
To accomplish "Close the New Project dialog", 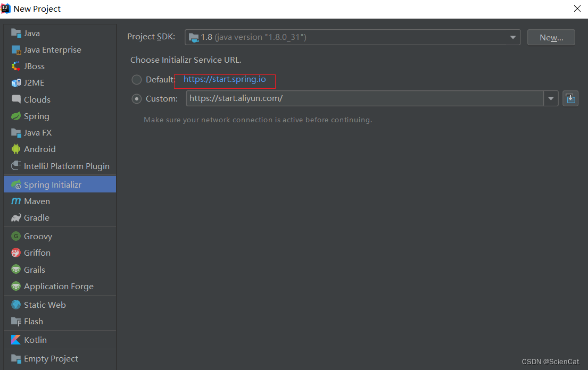I will pos(577,9).
